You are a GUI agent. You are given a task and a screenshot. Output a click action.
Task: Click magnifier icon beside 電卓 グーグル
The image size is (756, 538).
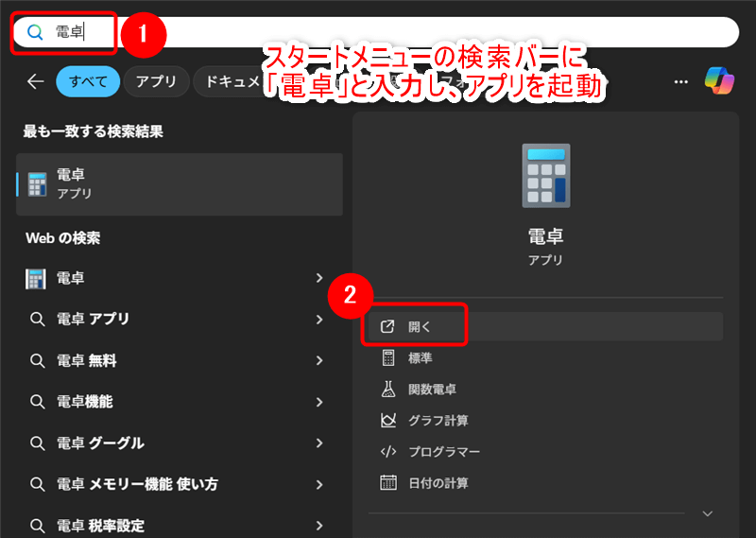click(x=37, y=443)
